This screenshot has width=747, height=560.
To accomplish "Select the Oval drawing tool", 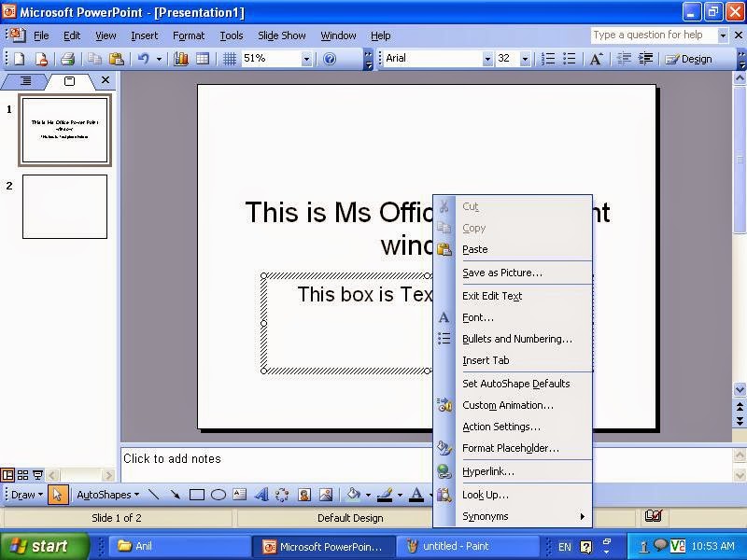I will pos(218,496).
